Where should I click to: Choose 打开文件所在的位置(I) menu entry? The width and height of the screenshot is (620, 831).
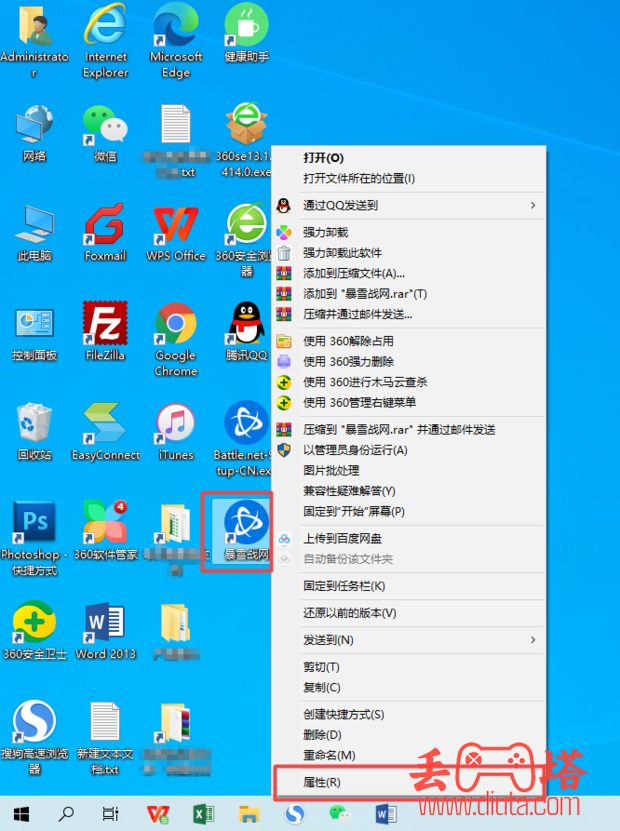(409, 179)
